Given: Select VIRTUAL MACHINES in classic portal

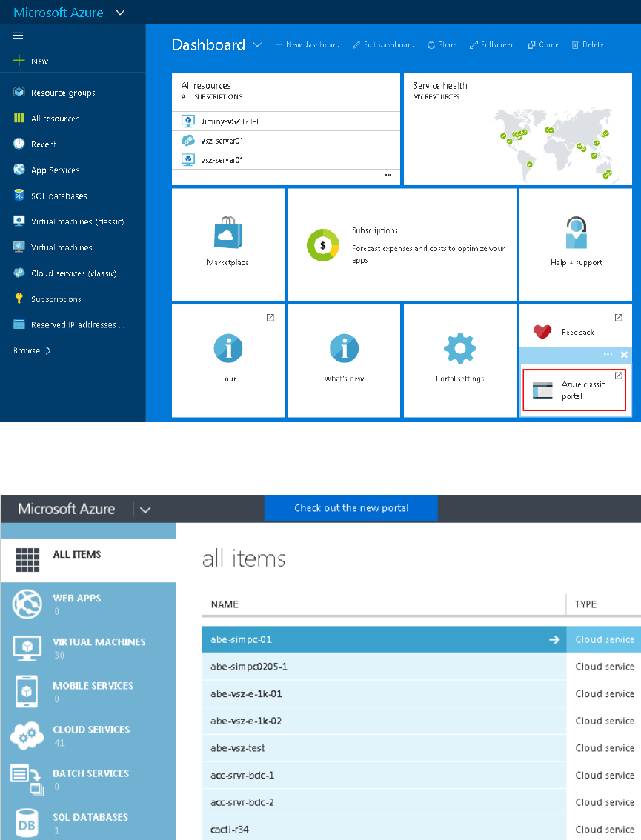Looking at the screenshot, I should pos(88,648).
